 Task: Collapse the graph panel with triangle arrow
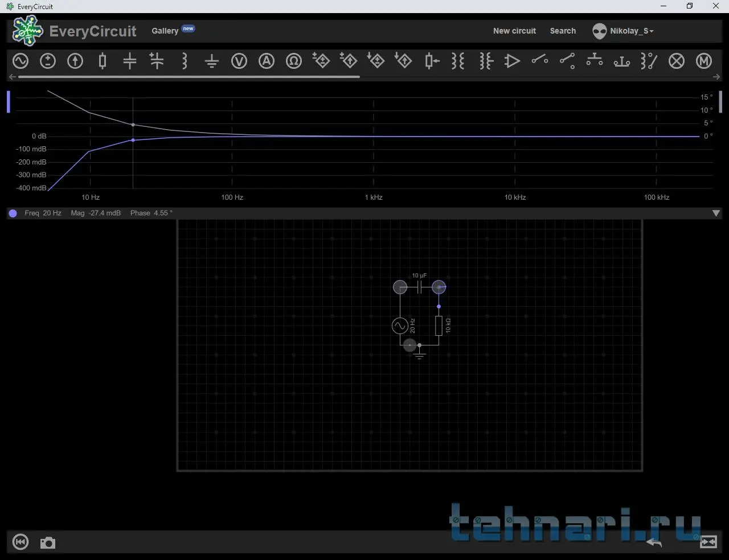pos(716,213)
